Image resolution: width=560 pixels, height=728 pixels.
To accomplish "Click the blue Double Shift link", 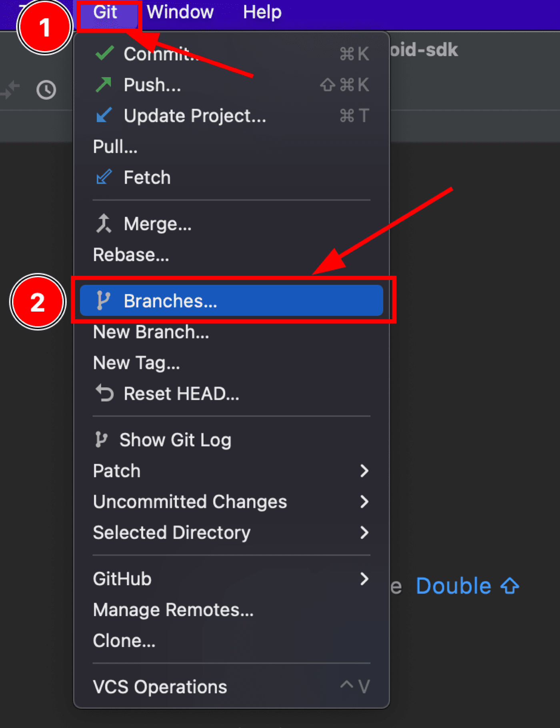I will (x=467, y=586).
